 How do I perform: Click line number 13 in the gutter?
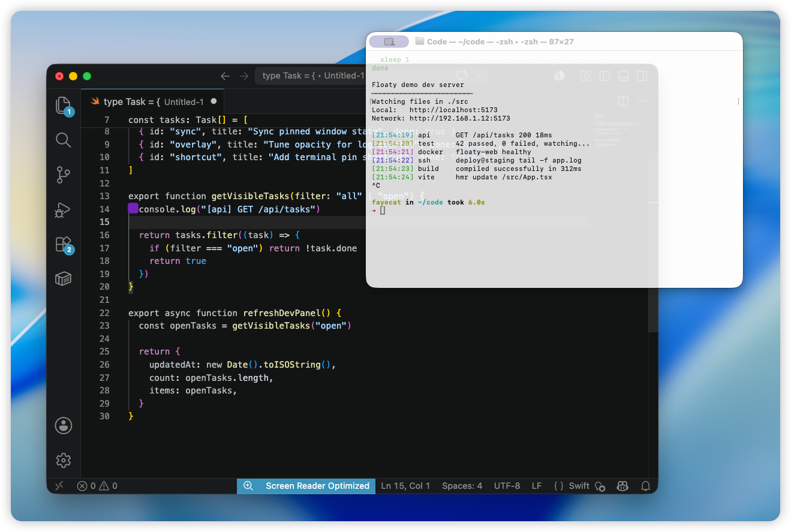click(104, 196)
